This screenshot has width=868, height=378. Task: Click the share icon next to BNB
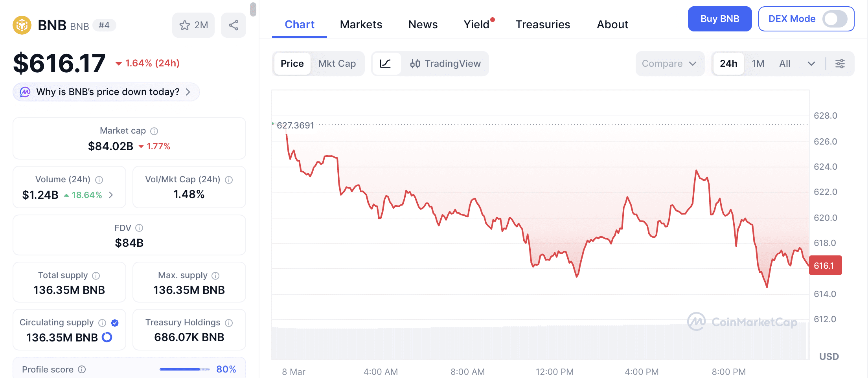234,26
